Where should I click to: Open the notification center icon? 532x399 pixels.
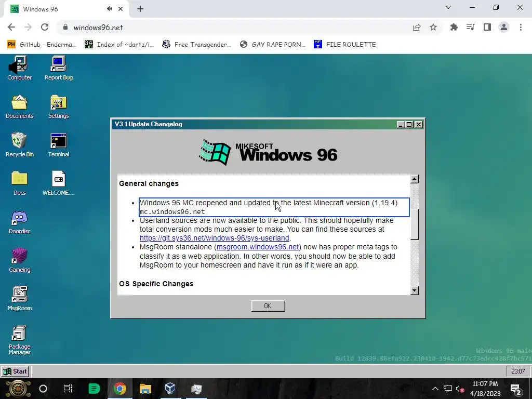tap(516, 389)
